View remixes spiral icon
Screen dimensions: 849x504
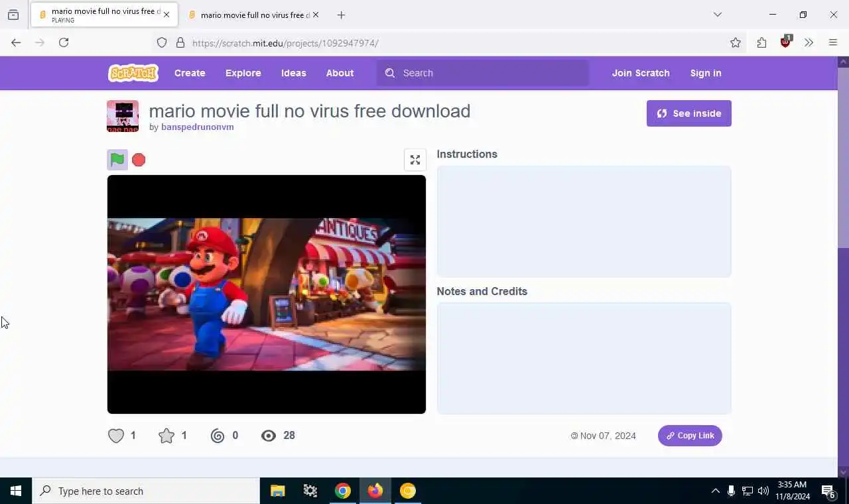(x=218, y=436)
